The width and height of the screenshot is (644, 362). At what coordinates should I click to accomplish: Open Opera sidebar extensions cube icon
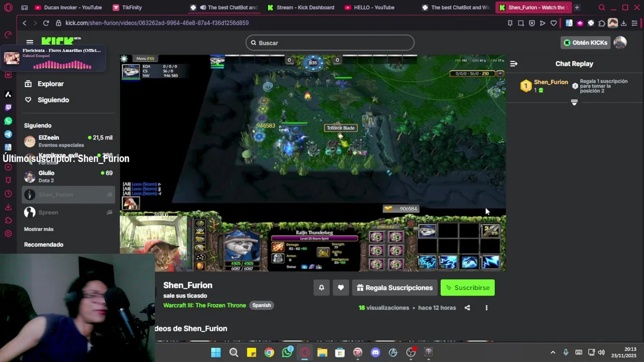click(x=8, y=220)
